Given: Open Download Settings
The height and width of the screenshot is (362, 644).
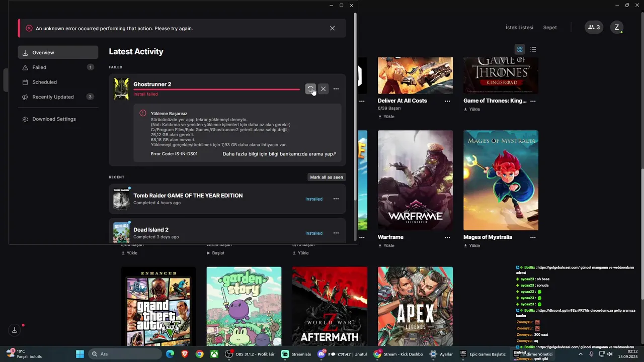Looking at the screenshot, I should pos(58,119).
